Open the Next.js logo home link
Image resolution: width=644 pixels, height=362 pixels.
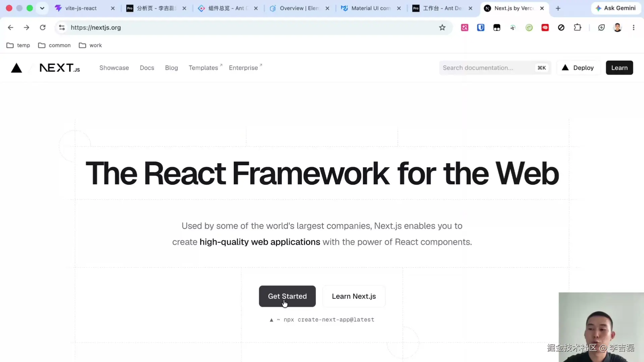click(x=60, y=68)
